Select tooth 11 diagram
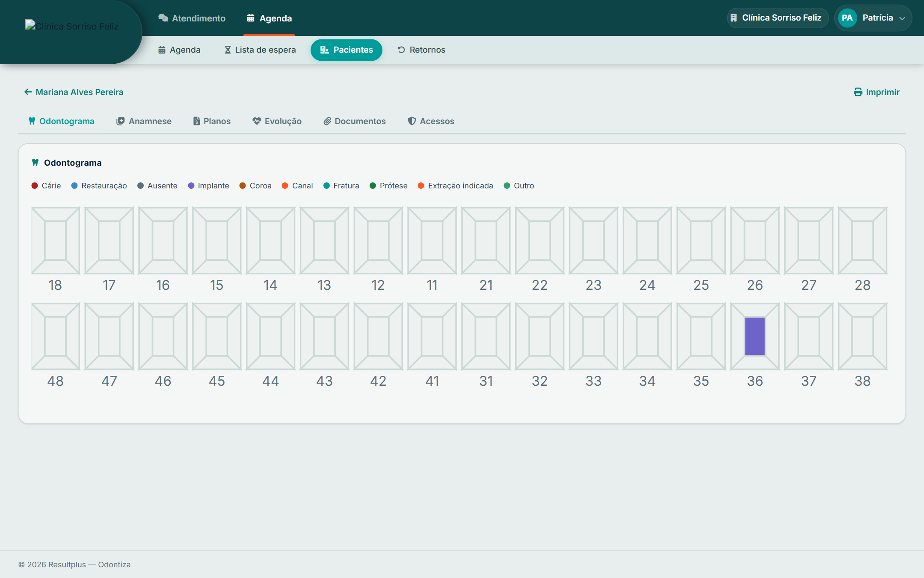Image resolution: width=924 pixels, height=578 pixels. coord(432,240)
